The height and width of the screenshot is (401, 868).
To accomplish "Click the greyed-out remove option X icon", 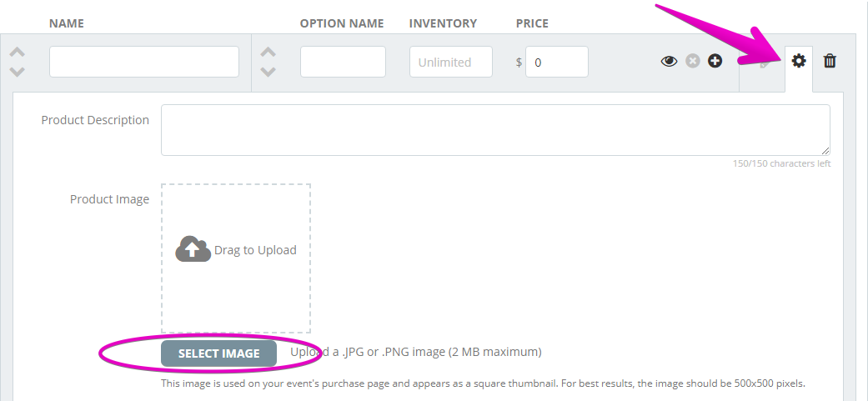I will tap(693, 61).
